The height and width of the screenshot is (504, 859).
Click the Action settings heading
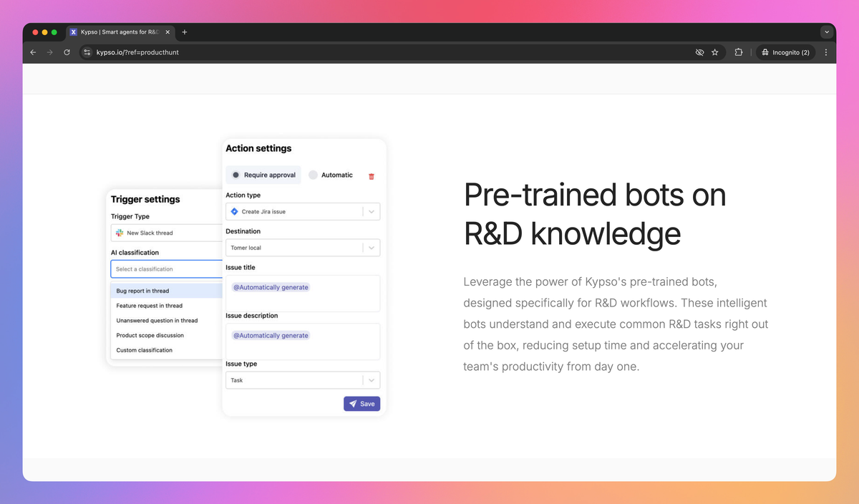(x=258, y=148)
